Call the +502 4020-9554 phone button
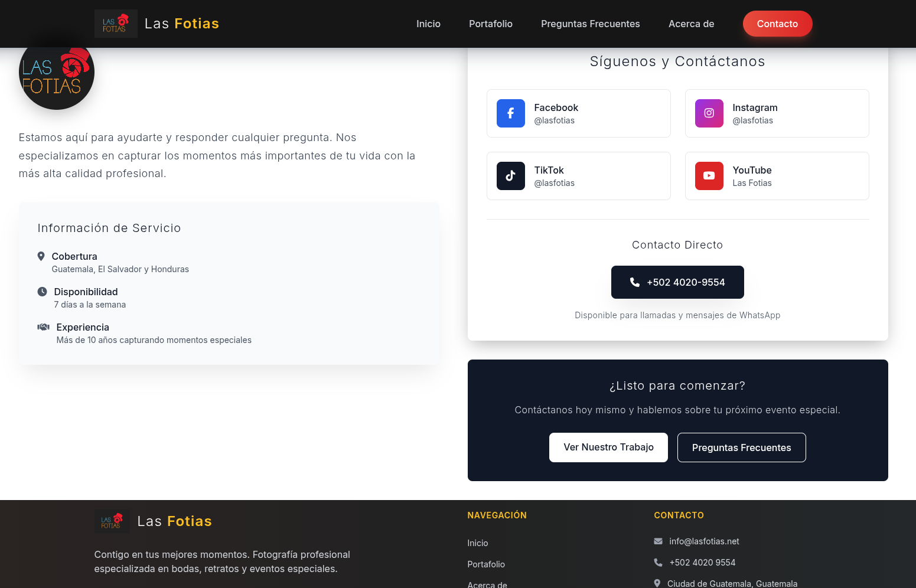Image resolution: width=916 pixels, height=588 pixels. pos(677,282)
